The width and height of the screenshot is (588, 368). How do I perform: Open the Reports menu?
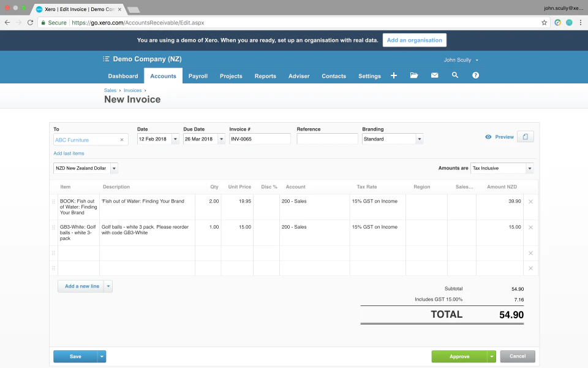[x=265, y=76]
